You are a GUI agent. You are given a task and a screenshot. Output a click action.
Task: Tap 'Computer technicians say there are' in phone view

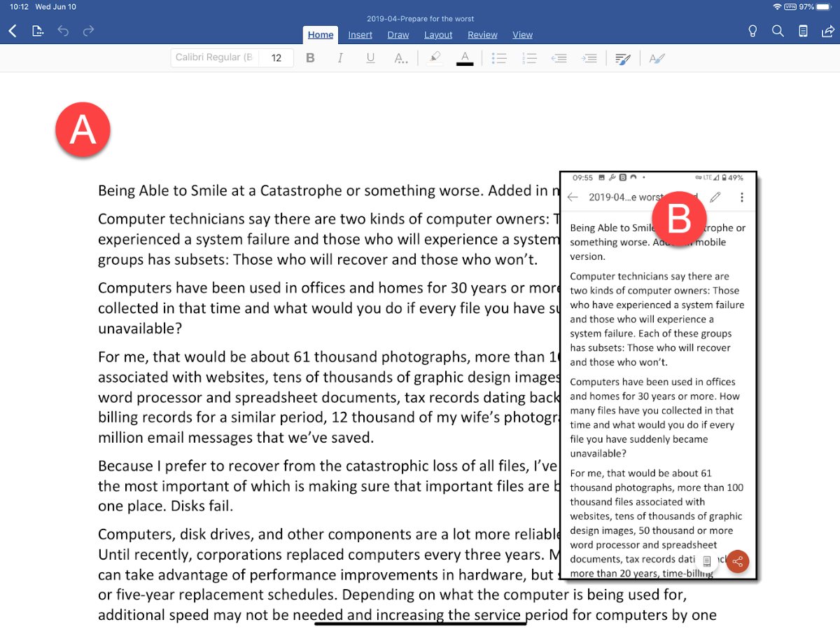(650, 276)
